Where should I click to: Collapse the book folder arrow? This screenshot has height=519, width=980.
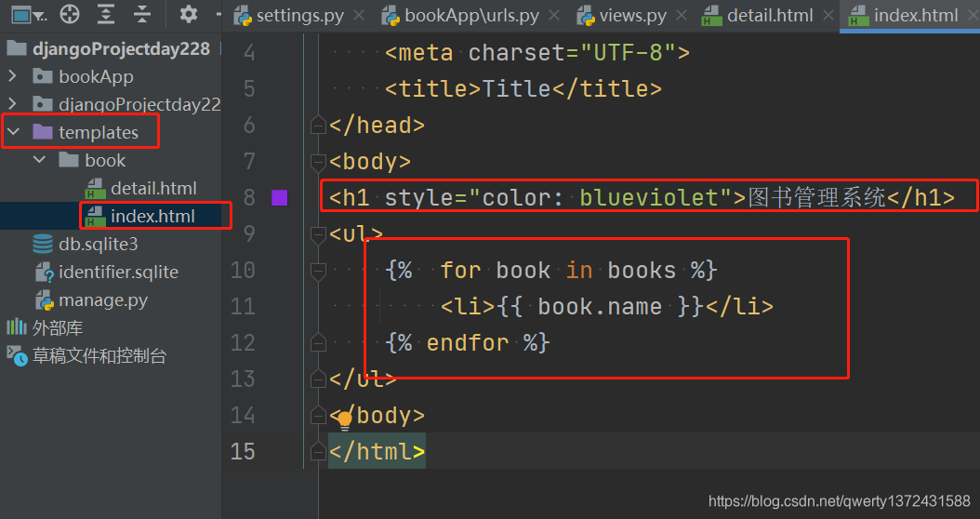coord(39,160)
